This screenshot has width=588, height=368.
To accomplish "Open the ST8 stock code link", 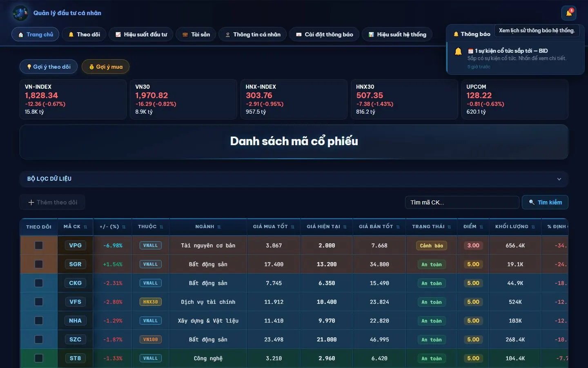I will [x=75, y=358].
